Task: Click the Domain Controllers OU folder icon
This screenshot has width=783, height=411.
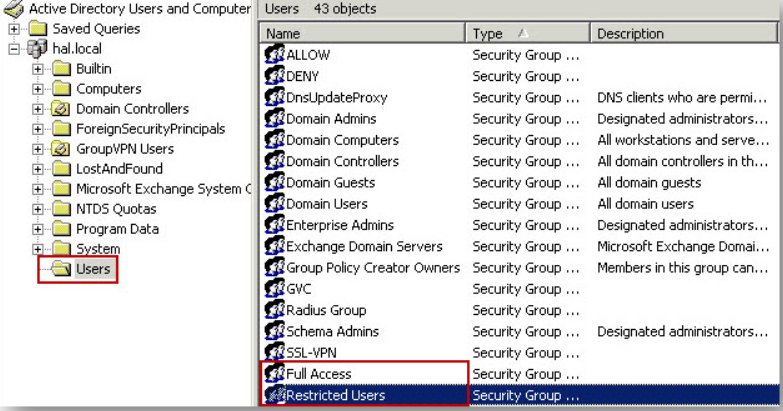Action: click(61, 108)
